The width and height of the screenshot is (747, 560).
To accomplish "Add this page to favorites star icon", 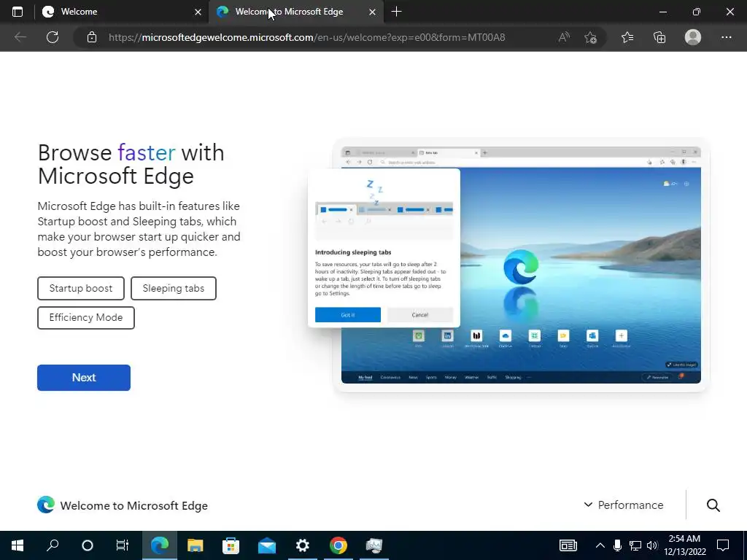I will (x=591, y=37).
